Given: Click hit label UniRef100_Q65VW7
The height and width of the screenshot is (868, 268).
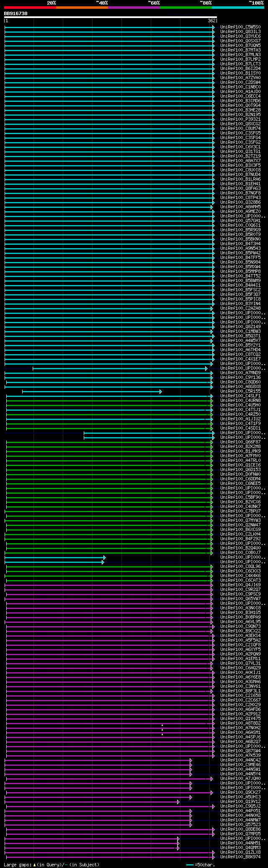Looking at the screenshot, I should point(240,599).
